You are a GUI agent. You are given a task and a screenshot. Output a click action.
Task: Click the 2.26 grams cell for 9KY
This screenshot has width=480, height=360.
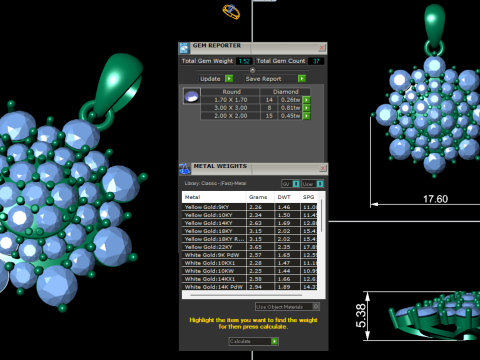260,207
